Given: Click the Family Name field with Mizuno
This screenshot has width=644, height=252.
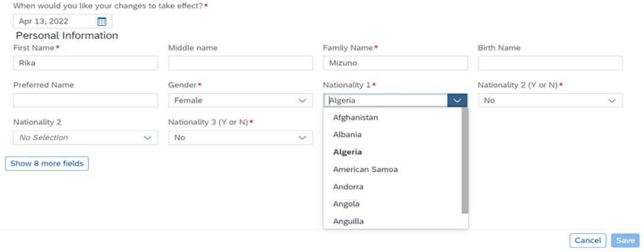Looking at the screenshot, I should [x=395, y=63].
